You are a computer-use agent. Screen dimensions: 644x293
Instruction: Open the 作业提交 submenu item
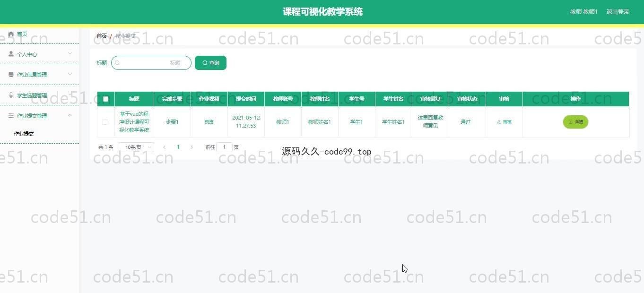[x=24, y=134]
